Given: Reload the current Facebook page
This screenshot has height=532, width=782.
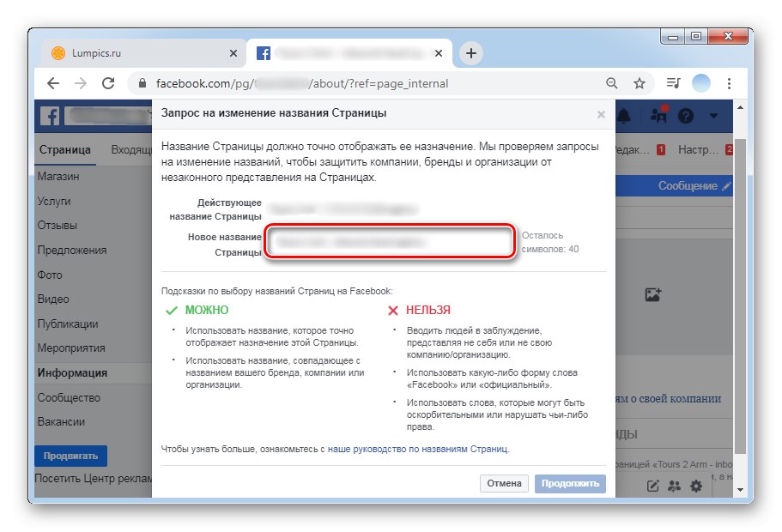Looking at the screenshot, I should [108, 83].
